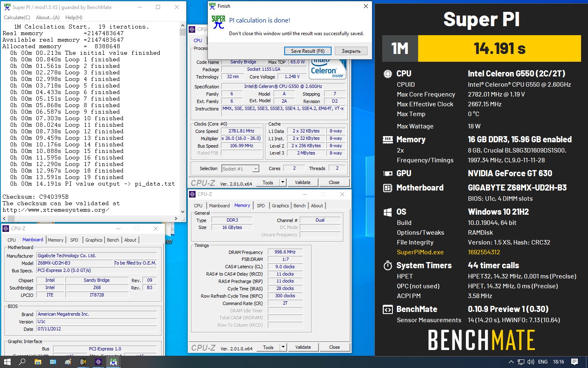Click Validate in CPU-Z CPU window
Image resolution: width=588 pixels, height=368 pixels.
coord(303,182)
